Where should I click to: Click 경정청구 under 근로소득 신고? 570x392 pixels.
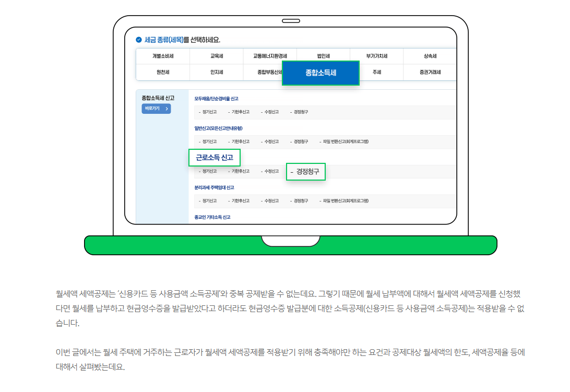309,171
